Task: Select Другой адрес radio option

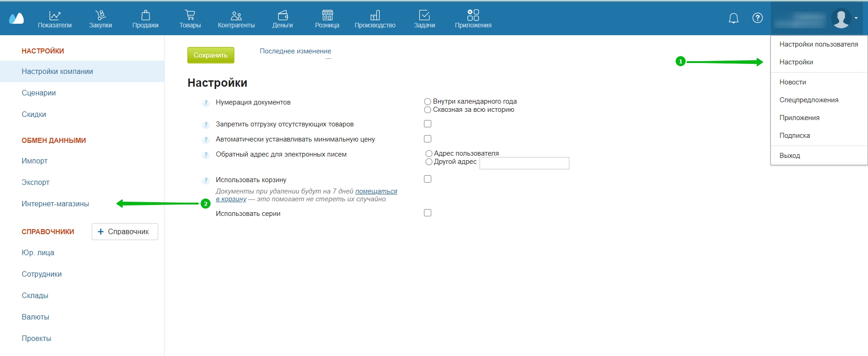Action: coord(429,162)
